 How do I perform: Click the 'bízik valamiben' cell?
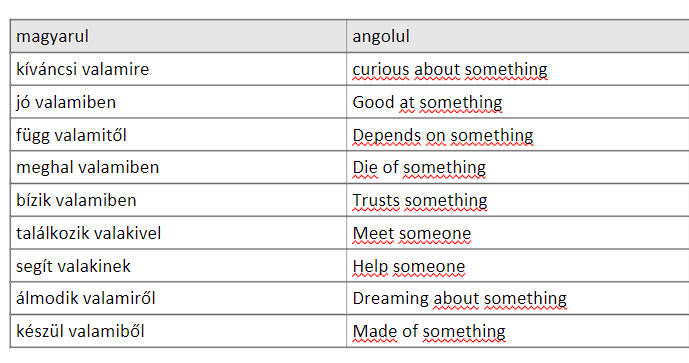click(x=178, y=200)
